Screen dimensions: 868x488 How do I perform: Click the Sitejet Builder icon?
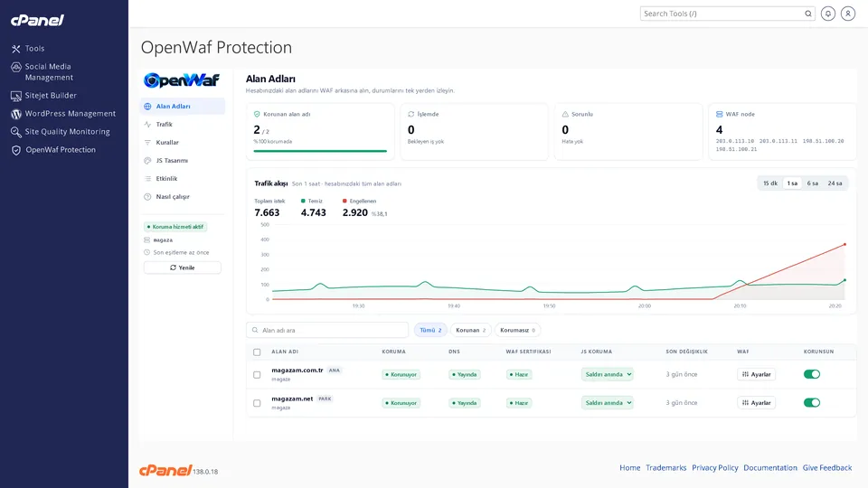pyautogui.click(x=15, y=96)
